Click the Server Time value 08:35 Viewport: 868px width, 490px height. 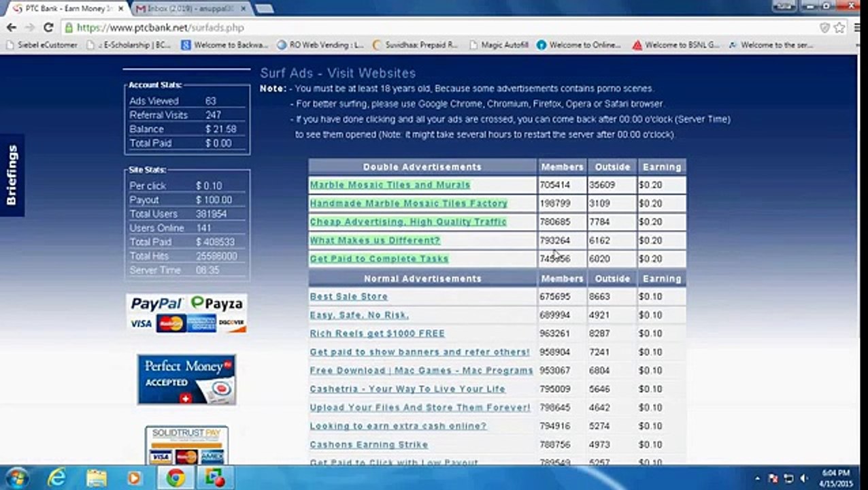coord(207,270)
